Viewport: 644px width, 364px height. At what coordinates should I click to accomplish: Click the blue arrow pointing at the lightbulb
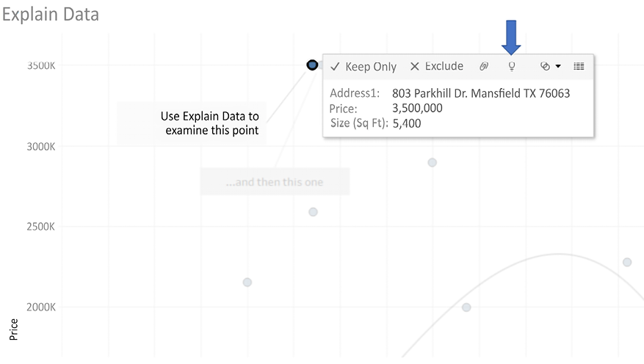pyautogui.click(x=512, y=37)
